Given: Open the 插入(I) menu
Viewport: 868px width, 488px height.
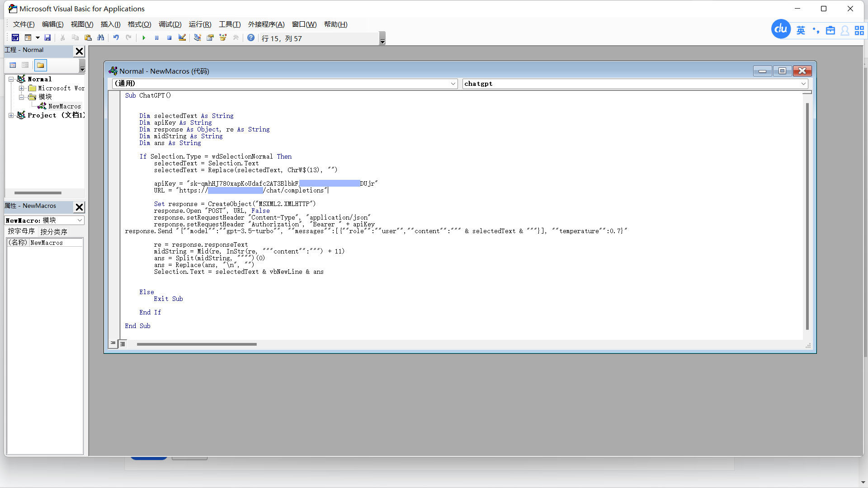Looking at the screenshot, I should coord(111,24).
